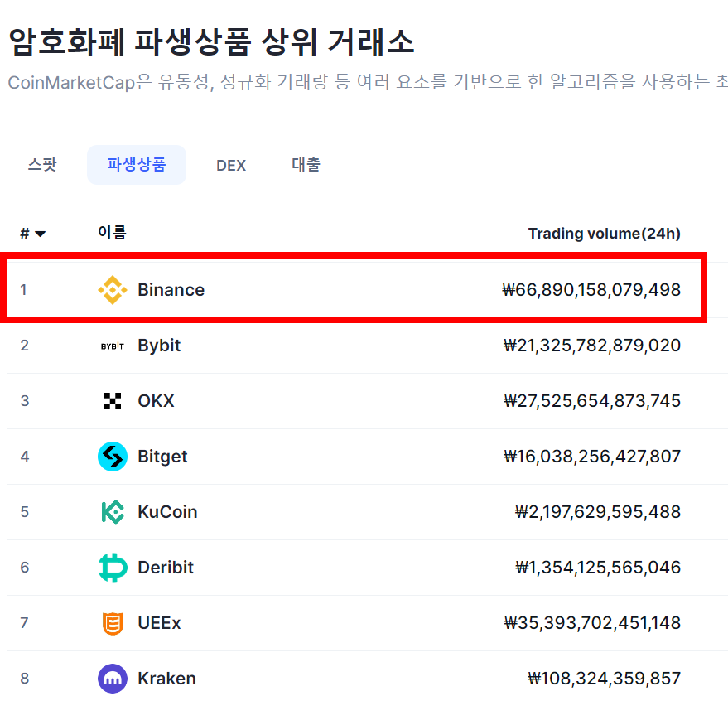The width and height of the screenshot is (728, 701).
Task: Open the Binance exchange link
Action: point(171,290)
